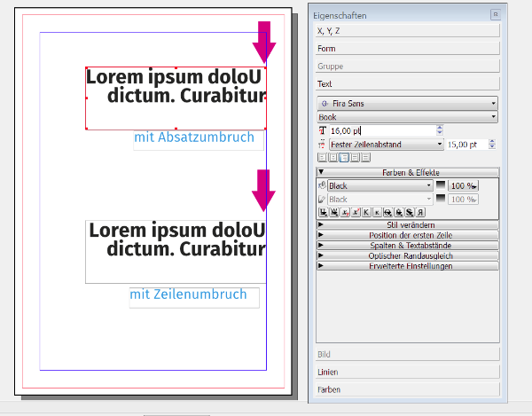
Task: Open the X, Y, Z tab
Action: tap(407, 30)
